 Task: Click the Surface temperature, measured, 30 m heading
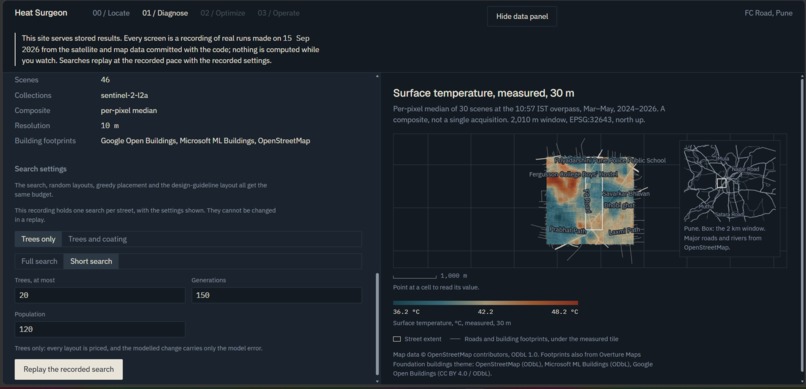484,93
